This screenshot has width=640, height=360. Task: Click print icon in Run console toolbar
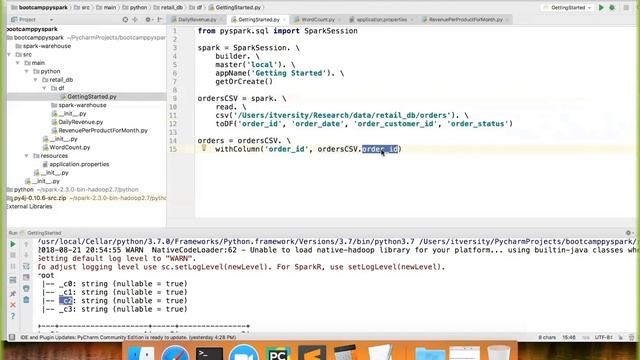[27, 289]
